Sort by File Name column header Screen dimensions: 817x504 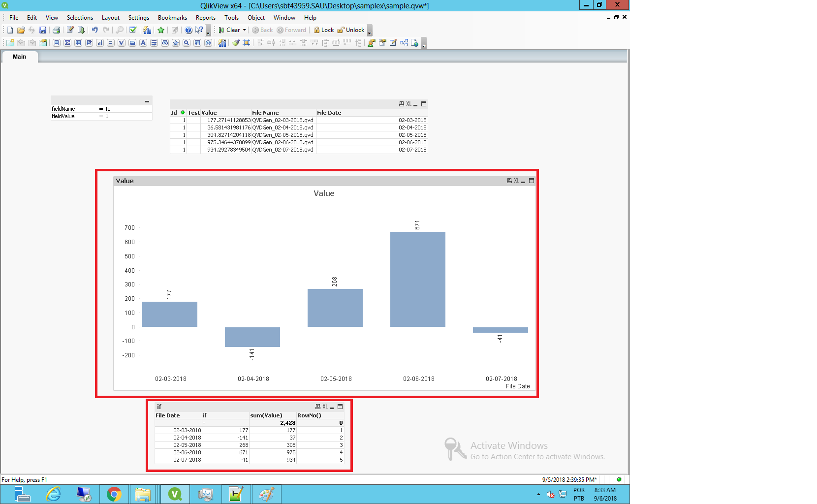click(x=283, y=113)
